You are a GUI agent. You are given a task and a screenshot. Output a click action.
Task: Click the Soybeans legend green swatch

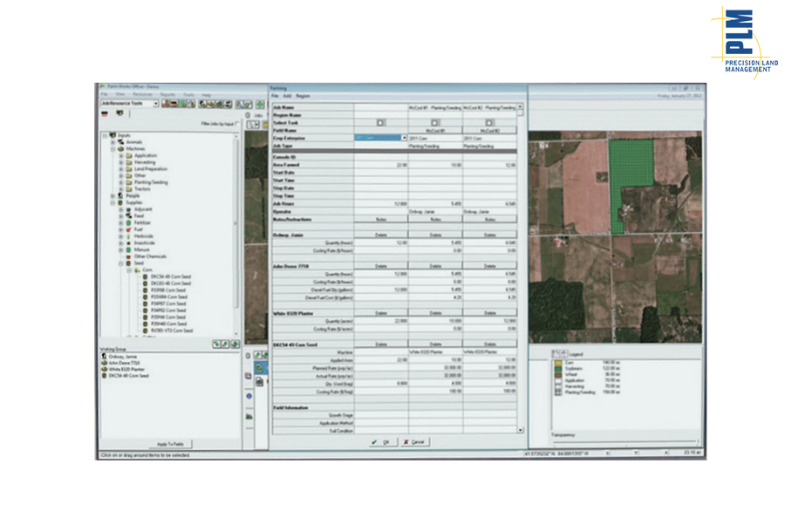tap(558, 369)
